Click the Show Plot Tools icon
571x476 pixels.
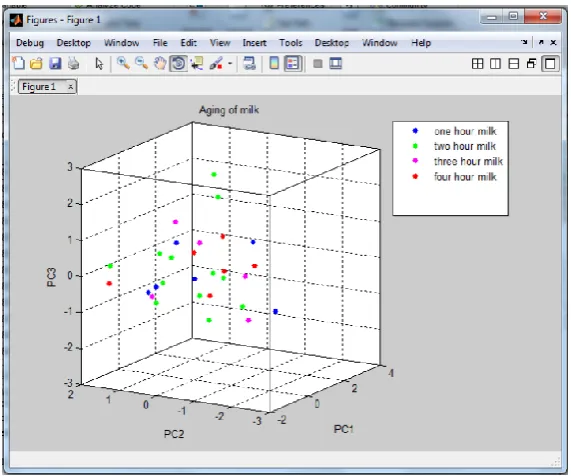coord(335,64)
